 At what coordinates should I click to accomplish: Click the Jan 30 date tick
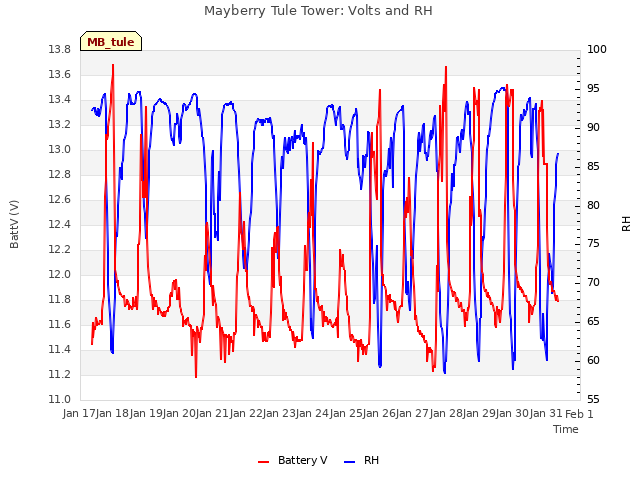513,414
